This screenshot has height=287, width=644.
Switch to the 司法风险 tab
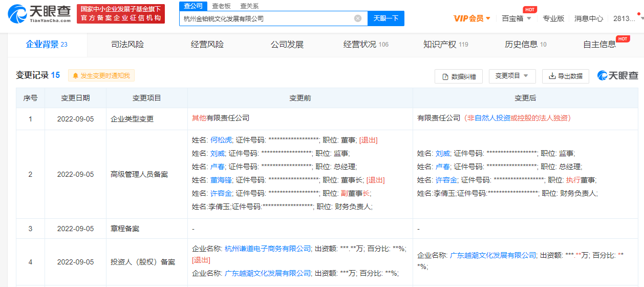(x=127, y=45)
